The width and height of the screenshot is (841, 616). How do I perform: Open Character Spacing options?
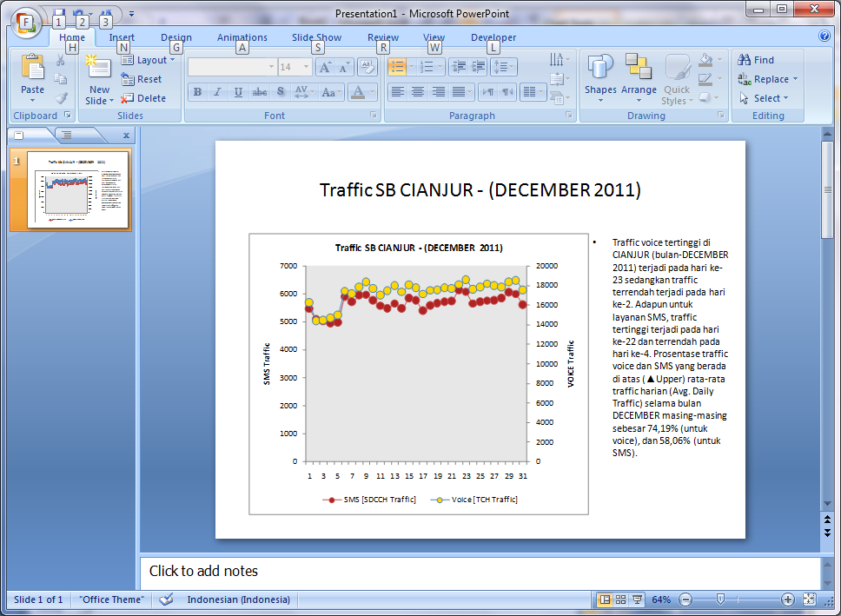pyautogui.click(x=303, y=92)
